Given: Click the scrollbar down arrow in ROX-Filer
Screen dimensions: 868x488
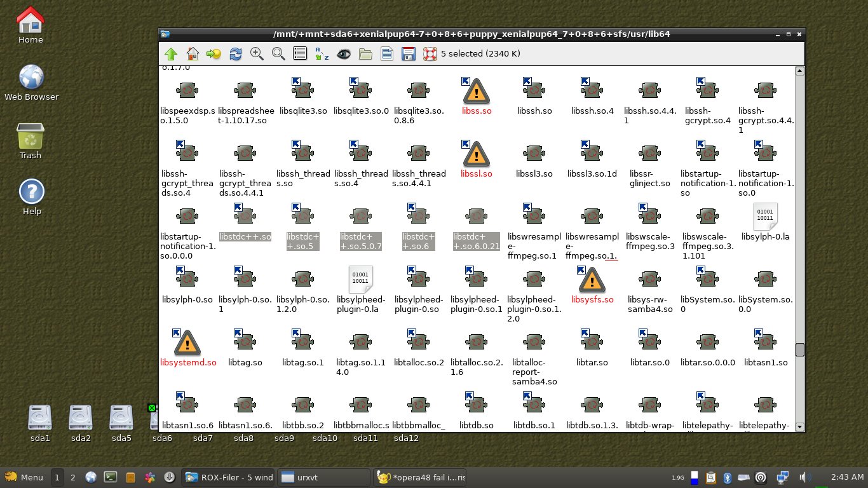Looking at the screenshot, I should pos(800,427).
